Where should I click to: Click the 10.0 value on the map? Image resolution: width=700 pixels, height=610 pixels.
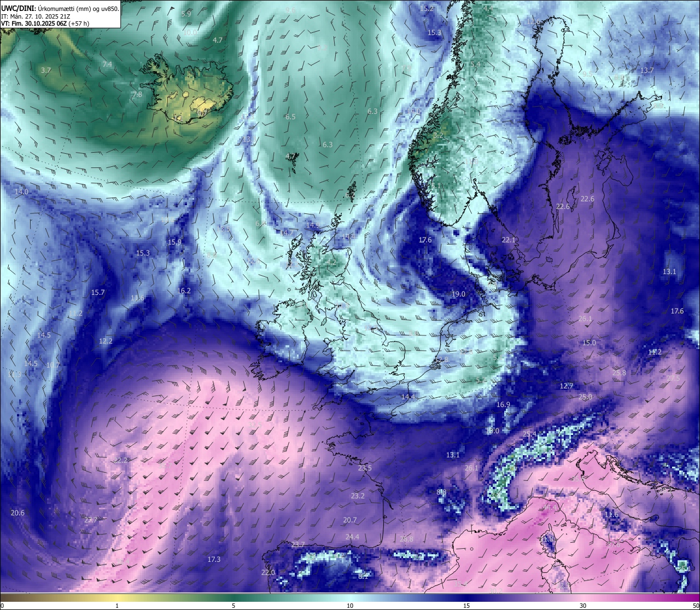point(190,32)
